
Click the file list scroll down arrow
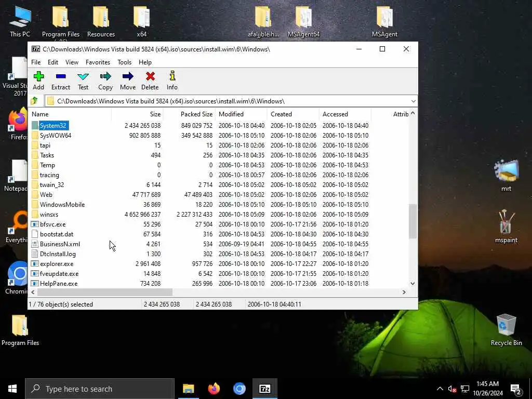(x=413, y=284)
